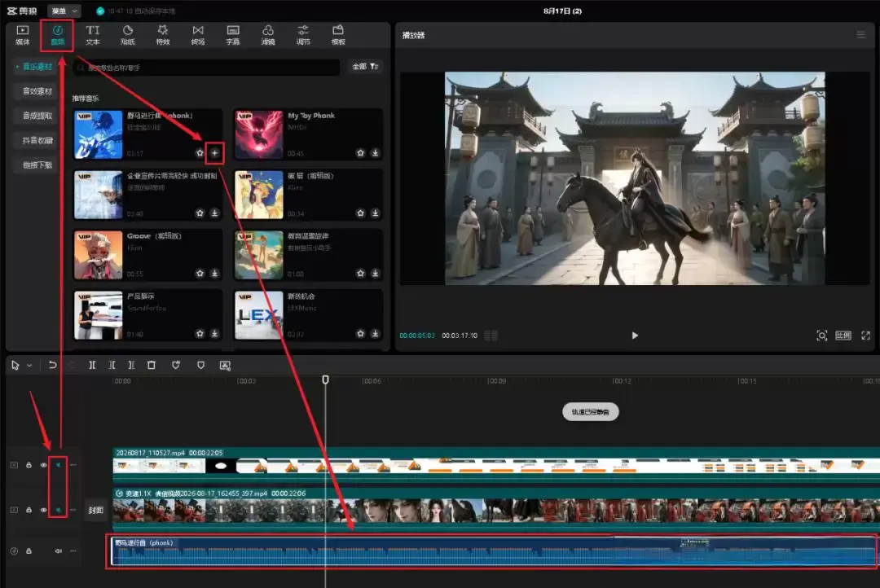Viewport: 880px width, 588px height.
Task: Hide the 20260817_110527.mp4 track with eye icon
Action: click(43, 465)
